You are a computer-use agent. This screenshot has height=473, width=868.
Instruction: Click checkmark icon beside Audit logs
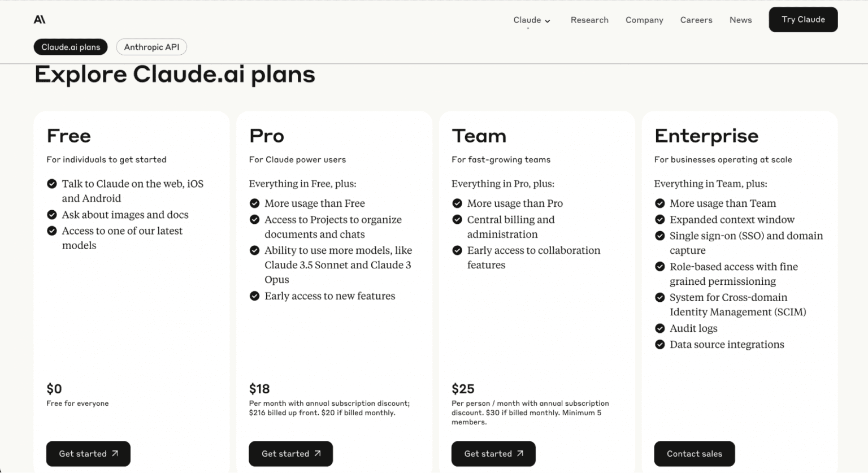[x=659, y=328]
